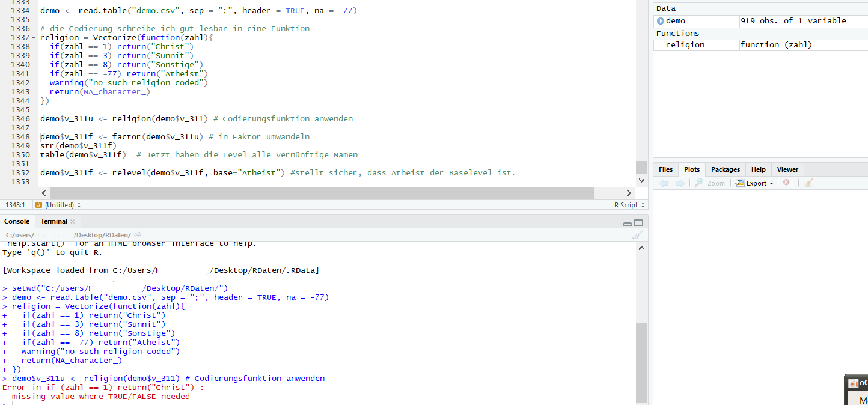The image size is (868, 405).
Task: Open the Files tab
Action: pyautogui.click(x=665, y=169)
